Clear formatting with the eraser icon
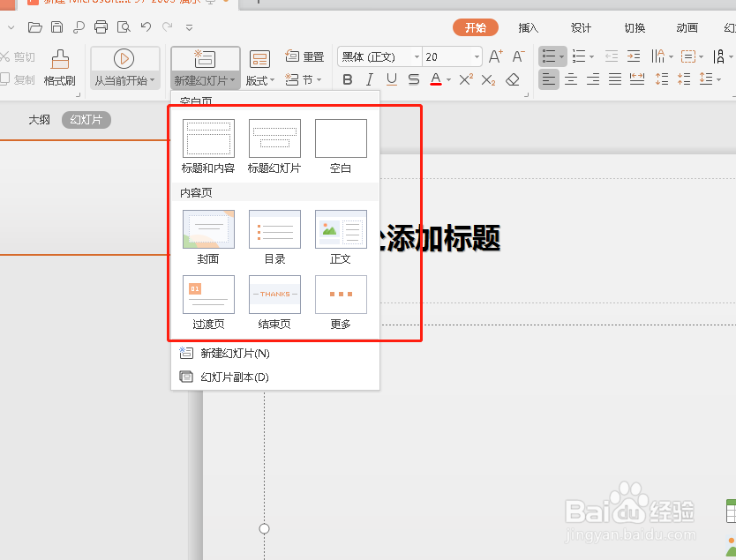The height and width of the screenshot is (560, 736). pos(514,79)
